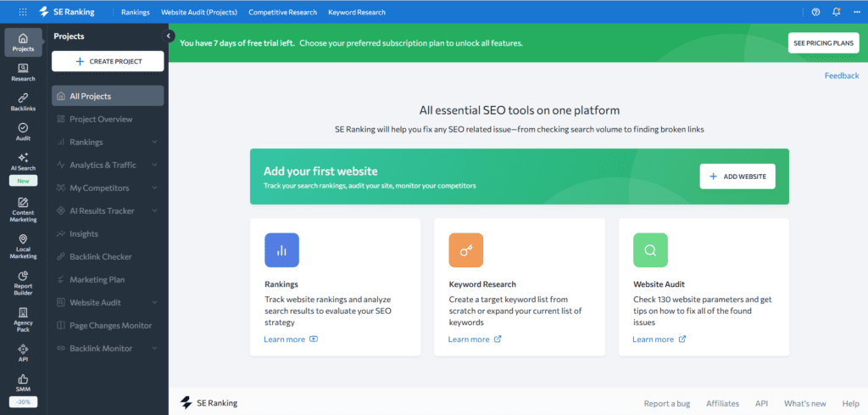Open the Backlinks sidebar section

(x=23, y=102)
